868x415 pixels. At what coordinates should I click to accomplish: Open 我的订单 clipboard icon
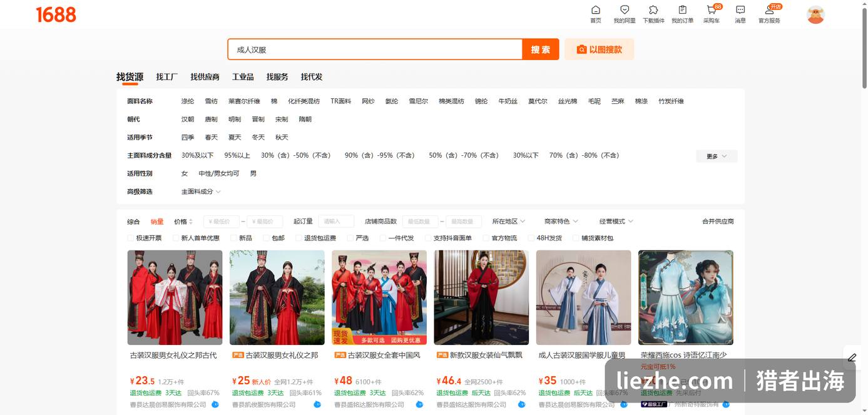[x=682, y=10]
